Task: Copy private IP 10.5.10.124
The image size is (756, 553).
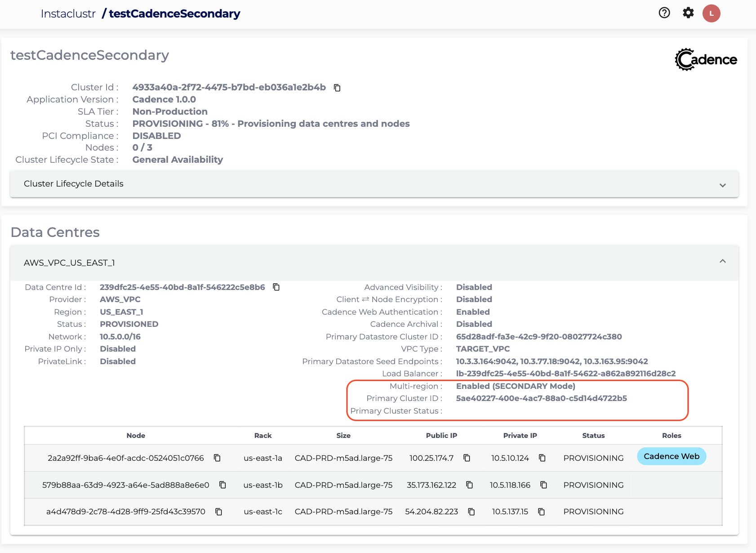Action: point(542,458)
